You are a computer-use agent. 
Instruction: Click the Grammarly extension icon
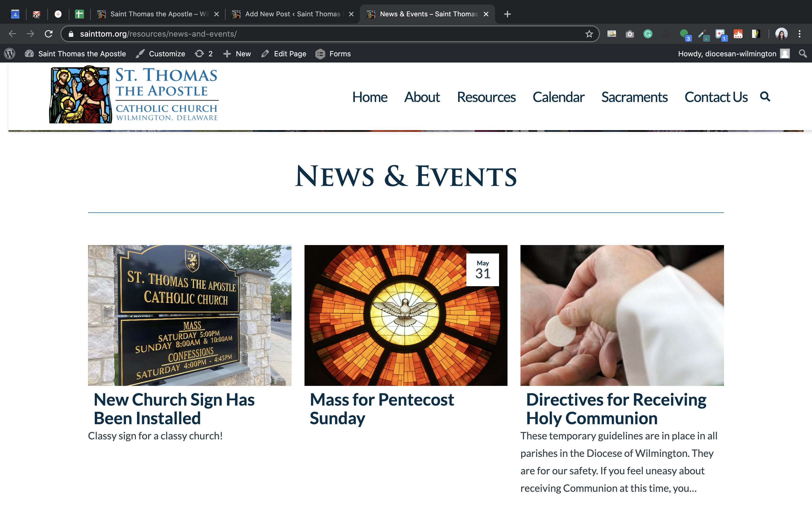(x=648, y=34)
